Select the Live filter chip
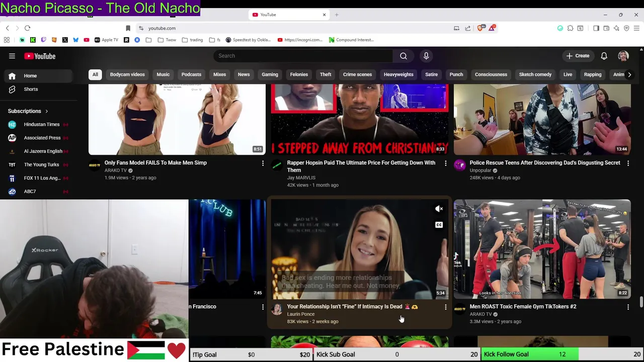The image size is (644, 362). 568,74
